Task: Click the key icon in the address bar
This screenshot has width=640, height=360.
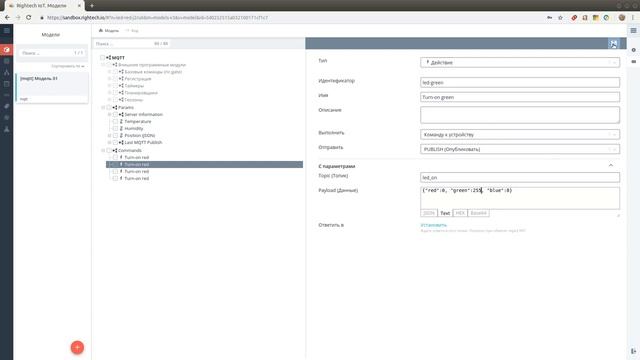Action: (549, 18)
